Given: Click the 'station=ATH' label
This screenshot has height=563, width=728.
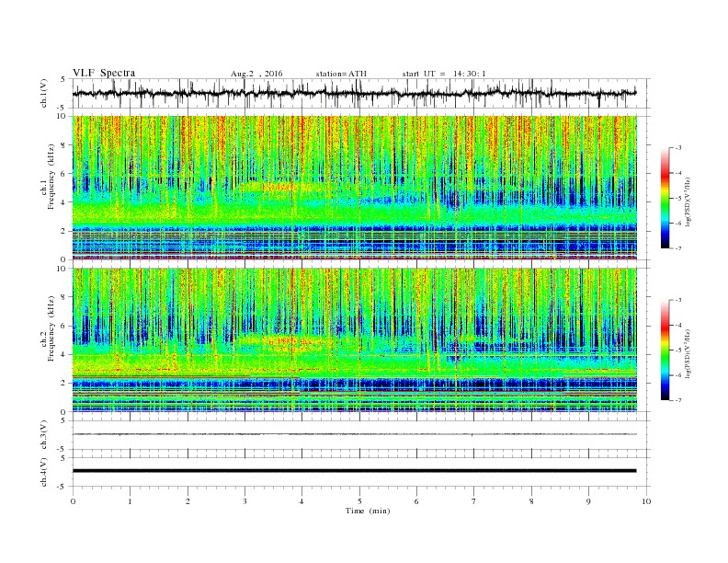Looking at the screenshot, I should point(341,74).
